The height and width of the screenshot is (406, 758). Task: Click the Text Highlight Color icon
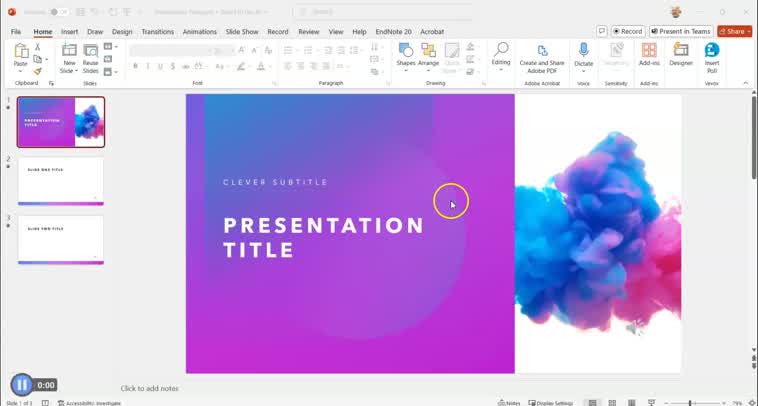[241, 66]
